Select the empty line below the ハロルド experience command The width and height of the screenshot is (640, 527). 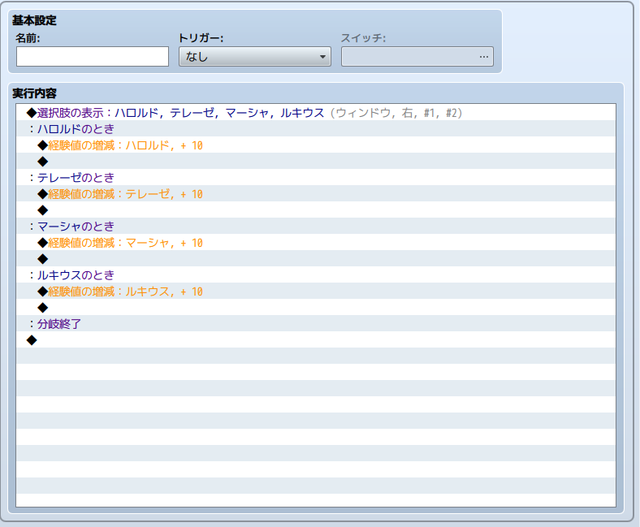pos(316,161)
